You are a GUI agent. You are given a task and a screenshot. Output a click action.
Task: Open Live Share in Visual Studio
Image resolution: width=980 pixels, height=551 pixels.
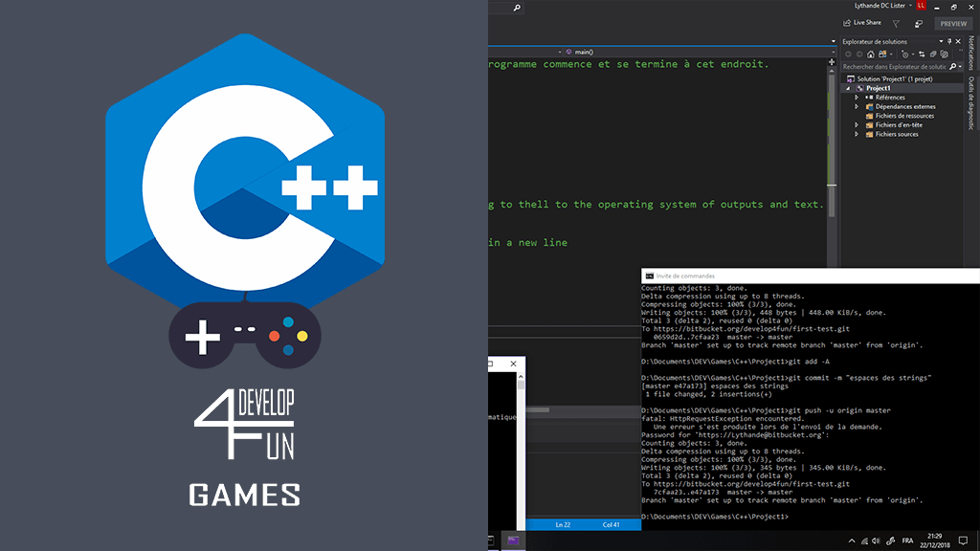(862, 23)
